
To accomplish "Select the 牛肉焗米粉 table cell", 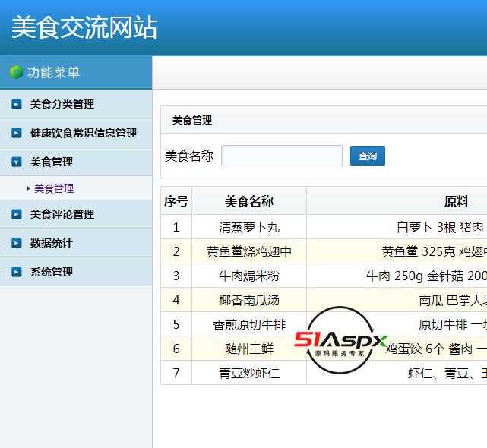I will click(249, 276).
